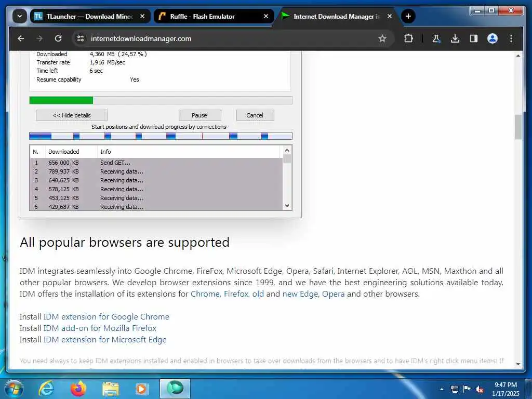This screenshot has width=532, height=399.
Task: Toggle the side panel
Action: click(x=474, y=38)
